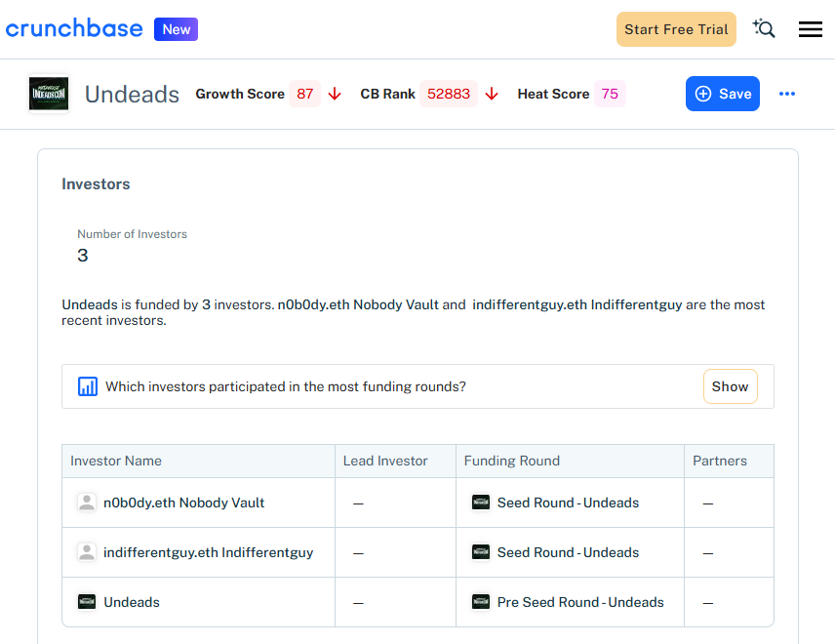Open the three-dot more options menu
The width and height of the screenshot is (835, 644).
pyautogui.click(x=787, y=94)
